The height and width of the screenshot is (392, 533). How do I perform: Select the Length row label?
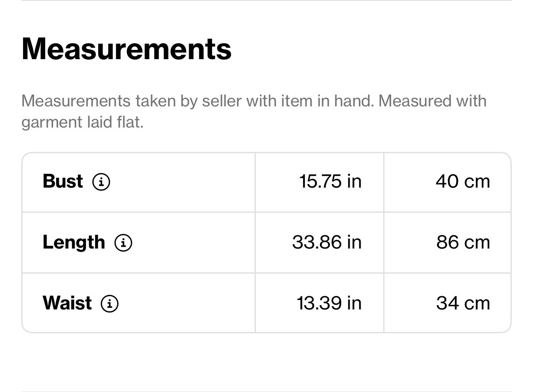coord(74,242)
